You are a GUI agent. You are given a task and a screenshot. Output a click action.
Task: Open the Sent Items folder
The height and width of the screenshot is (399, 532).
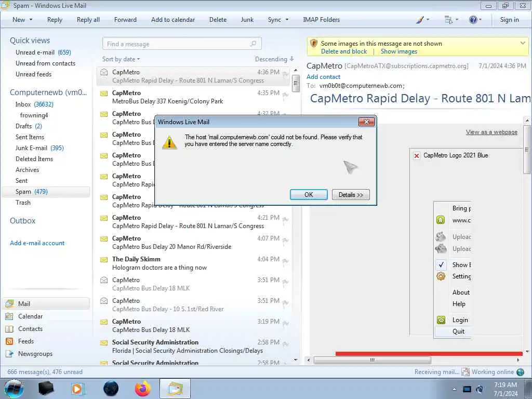point(30,137)
